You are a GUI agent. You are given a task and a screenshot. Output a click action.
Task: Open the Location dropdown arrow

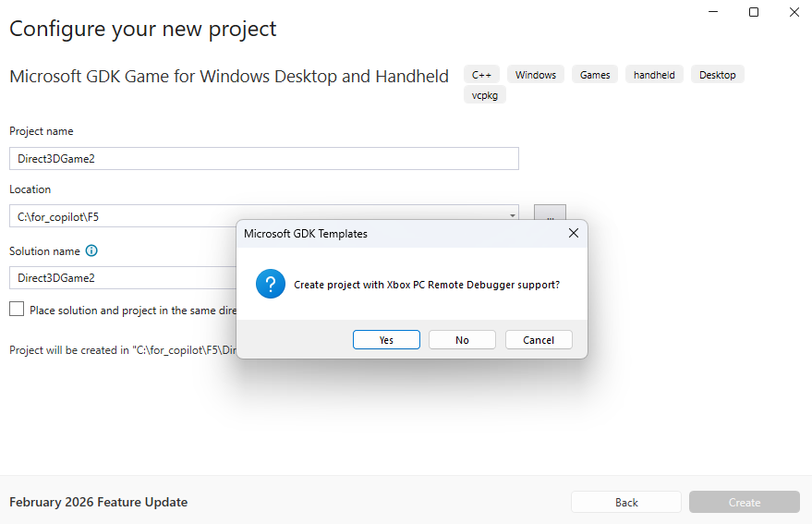point(512,215)
